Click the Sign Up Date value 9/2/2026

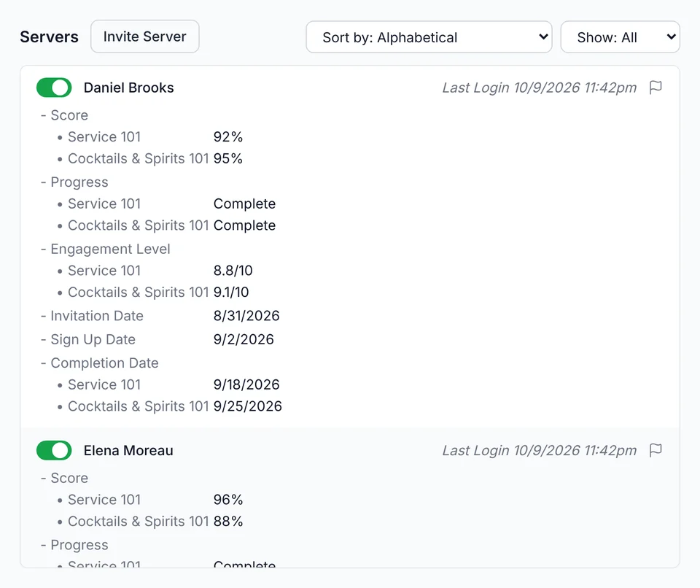tap(244, 339)
